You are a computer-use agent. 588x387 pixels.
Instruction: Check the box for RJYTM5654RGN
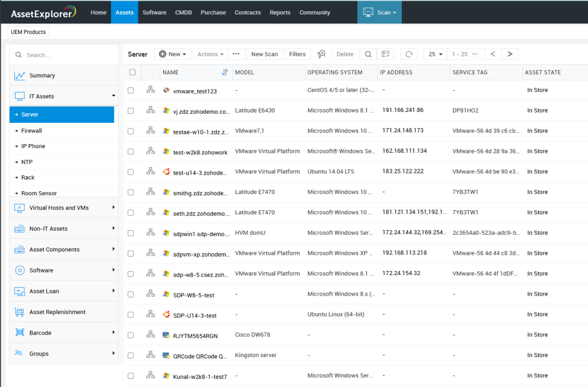click(x=130, y=335)
